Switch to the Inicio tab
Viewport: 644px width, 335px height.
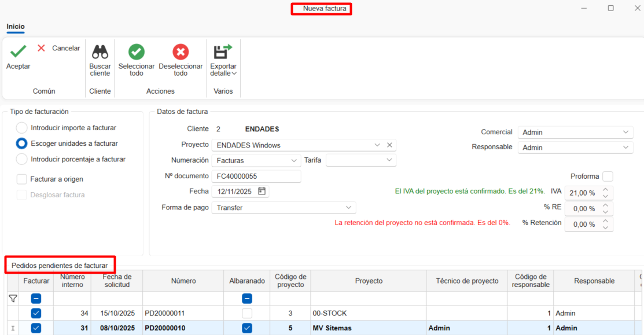tap(15, 27)
